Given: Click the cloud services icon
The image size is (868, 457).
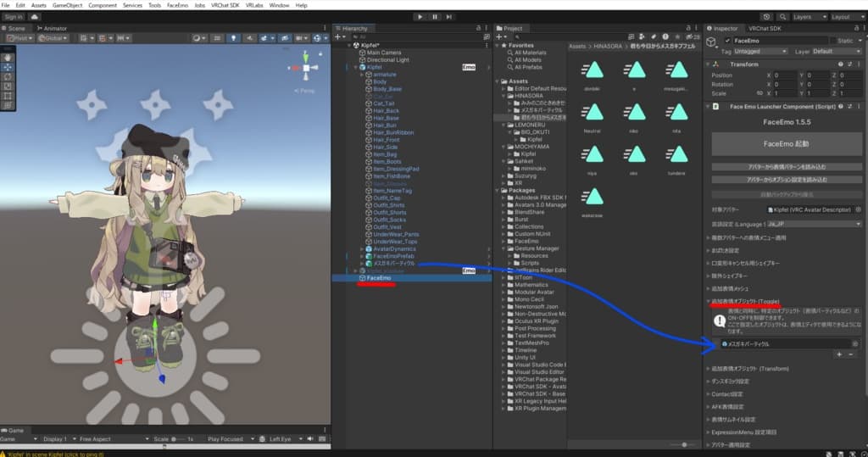Looking at the screenshot, I should [x=35, y=16].
